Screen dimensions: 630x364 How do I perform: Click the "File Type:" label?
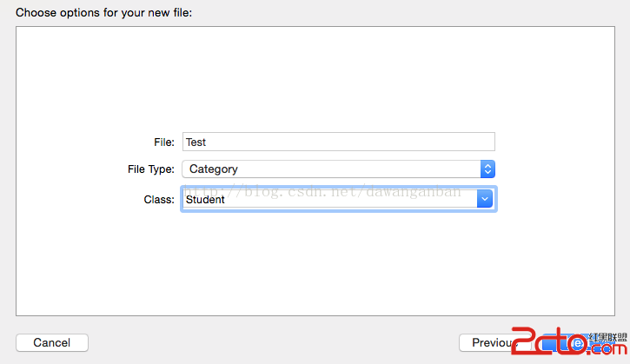click(x=151, y=169)
